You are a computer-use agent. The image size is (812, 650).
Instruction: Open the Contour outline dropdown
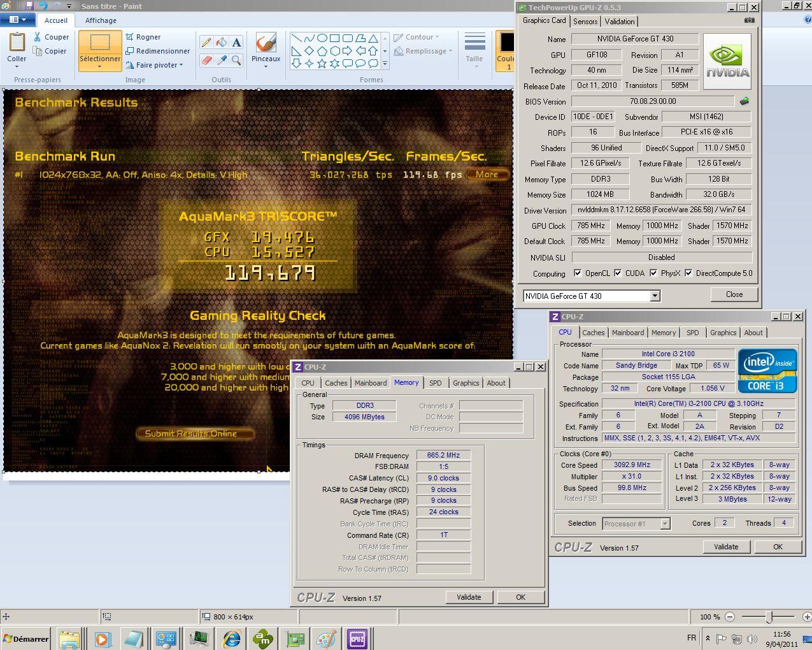[437, 37]
